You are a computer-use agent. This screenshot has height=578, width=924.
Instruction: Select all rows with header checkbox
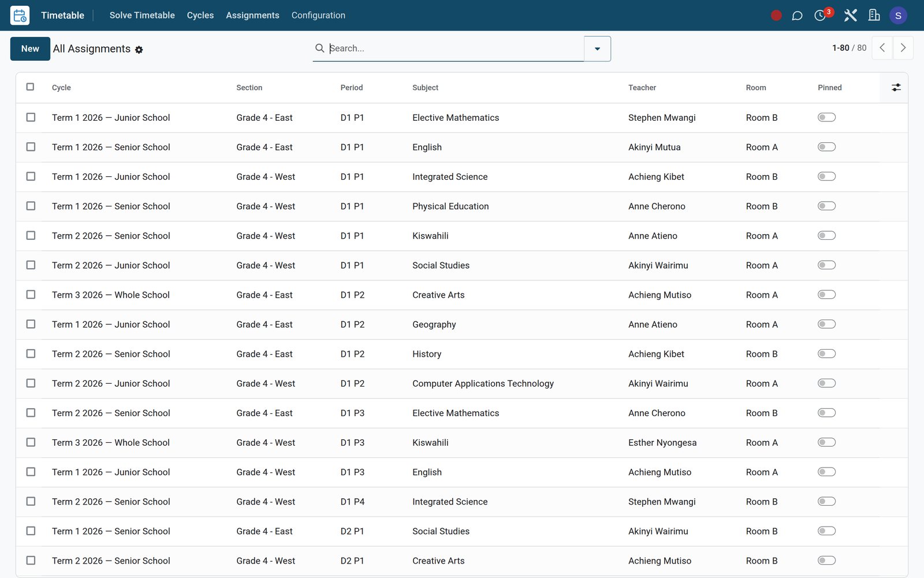(31, 87)
